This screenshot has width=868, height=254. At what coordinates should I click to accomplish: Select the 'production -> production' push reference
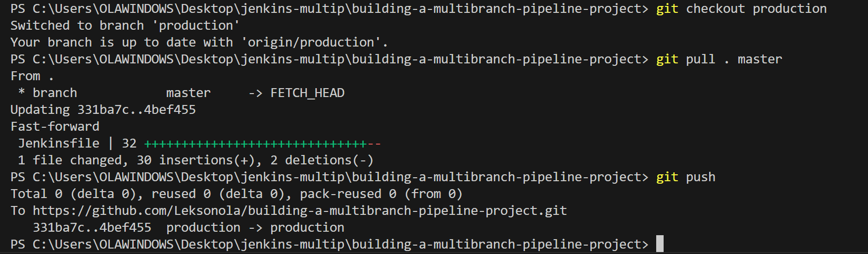[x=255, y=228]
